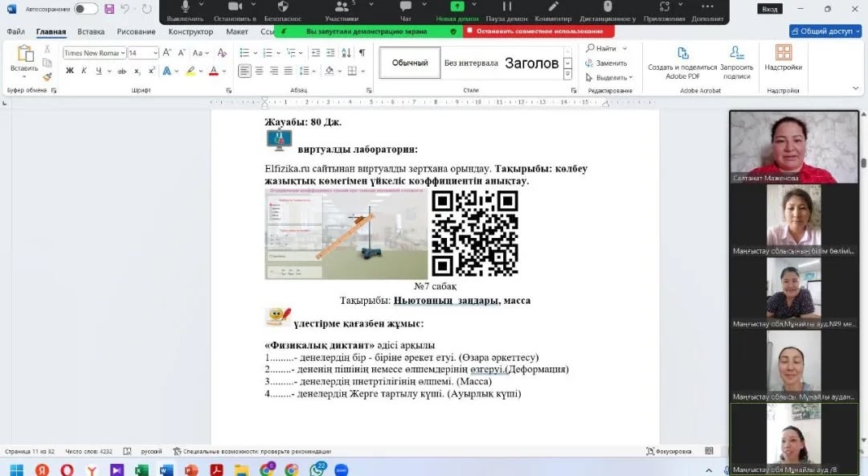
Task: Toggle the Автосохранение switch
Action: (x=85, y=9)
